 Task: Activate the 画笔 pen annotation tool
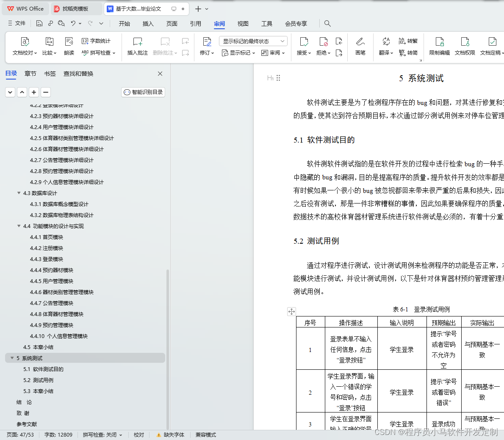[x=360, y=47]
